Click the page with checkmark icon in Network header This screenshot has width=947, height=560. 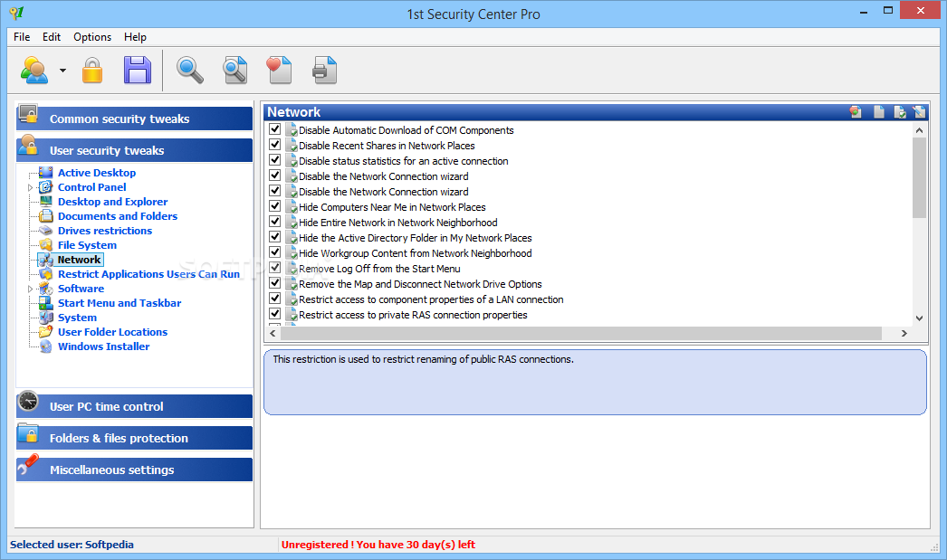[x=900, y=111]
